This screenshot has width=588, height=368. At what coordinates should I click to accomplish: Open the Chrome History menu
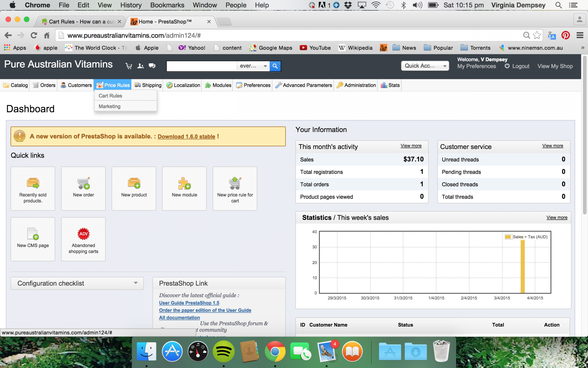131,5
